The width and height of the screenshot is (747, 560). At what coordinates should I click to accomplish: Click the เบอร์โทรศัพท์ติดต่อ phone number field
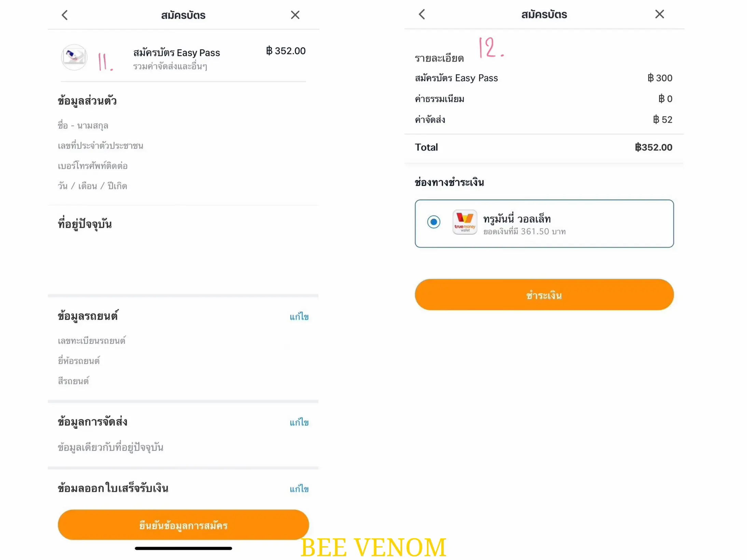click(93, 166)
